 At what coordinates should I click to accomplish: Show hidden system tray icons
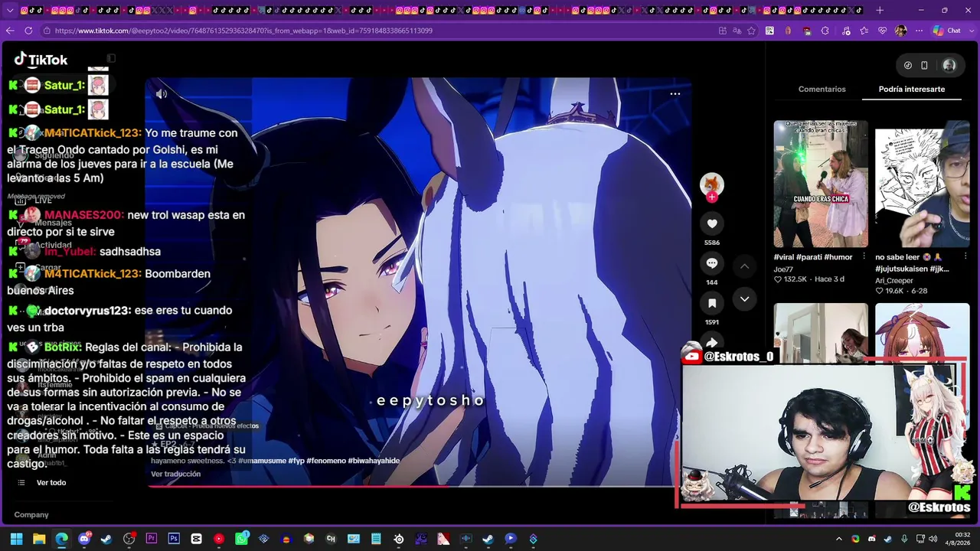[x=839, y=539]
